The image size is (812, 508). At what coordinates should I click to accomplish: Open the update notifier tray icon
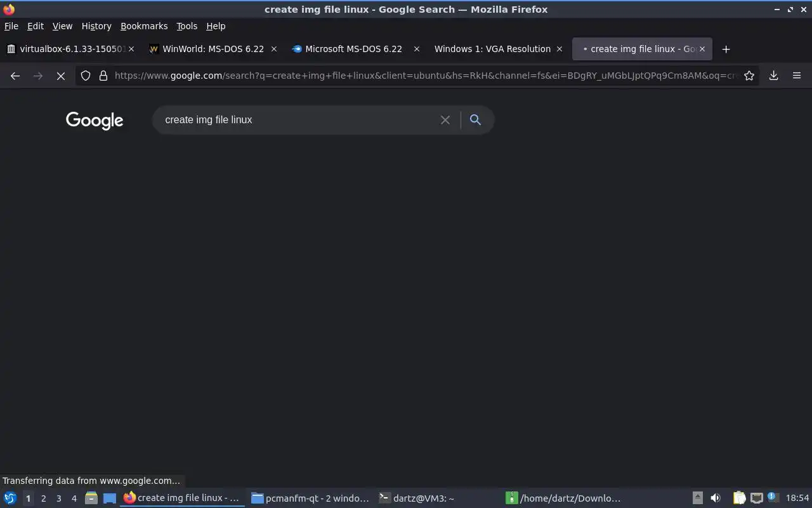[x=772, y=497]
